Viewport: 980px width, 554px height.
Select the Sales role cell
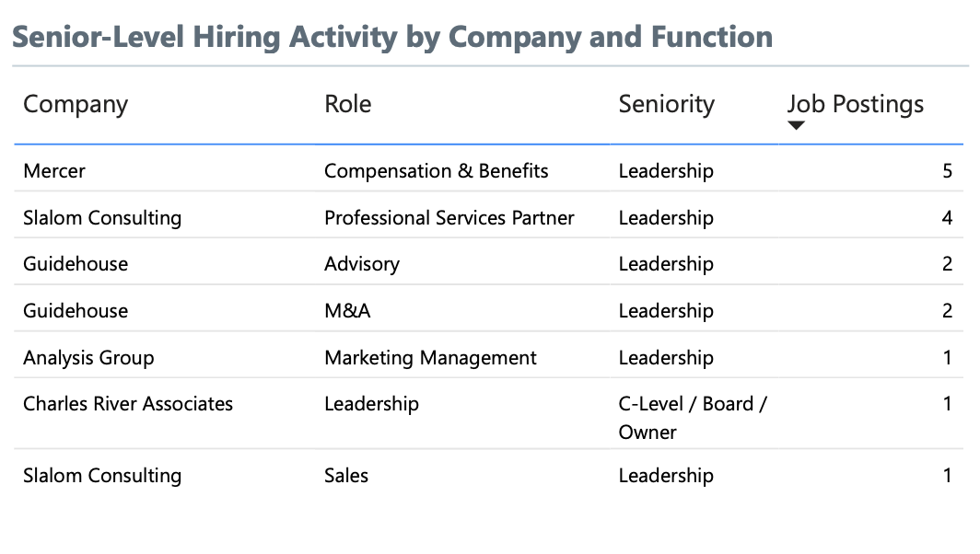[346, 476]
